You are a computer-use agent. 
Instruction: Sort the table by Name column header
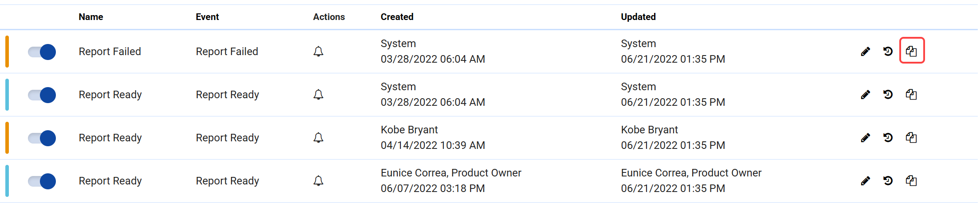tap(91, 17)
